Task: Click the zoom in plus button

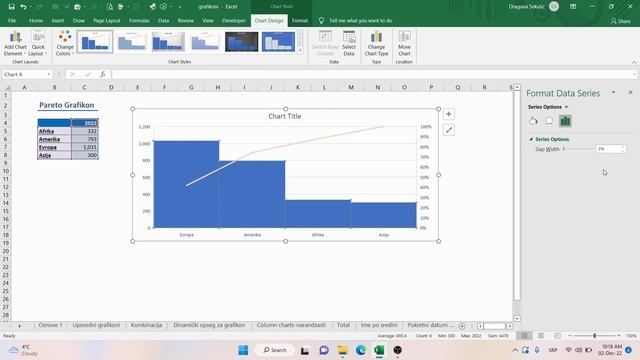Action: pyautogui.click(x=619, y=336)
